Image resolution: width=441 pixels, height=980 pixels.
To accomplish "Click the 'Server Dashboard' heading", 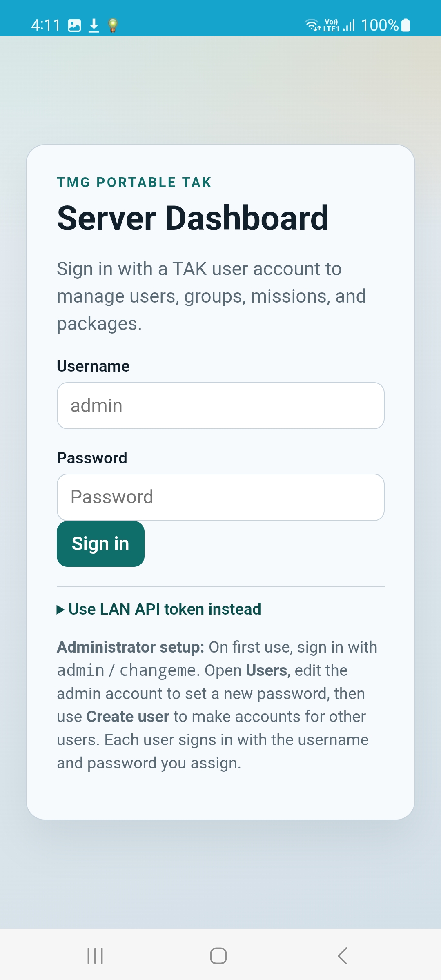I will point(193,218).
